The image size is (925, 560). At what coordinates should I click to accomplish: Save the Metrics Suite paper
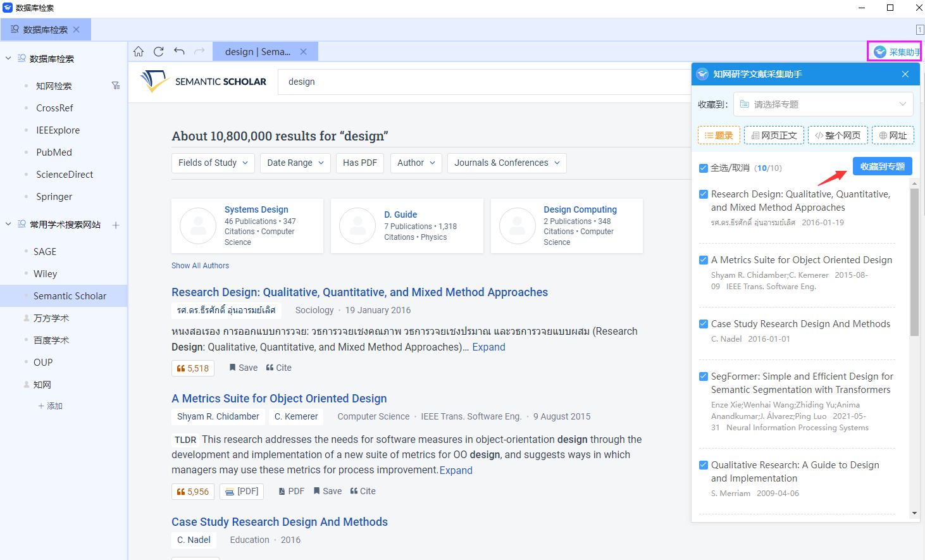[x=328, y=491]
